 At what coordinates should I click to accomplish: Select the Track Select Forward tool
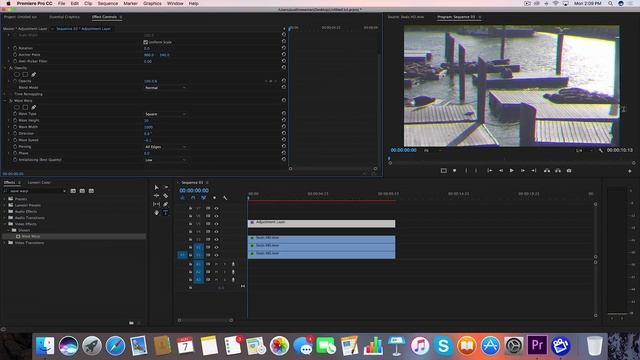166,187
